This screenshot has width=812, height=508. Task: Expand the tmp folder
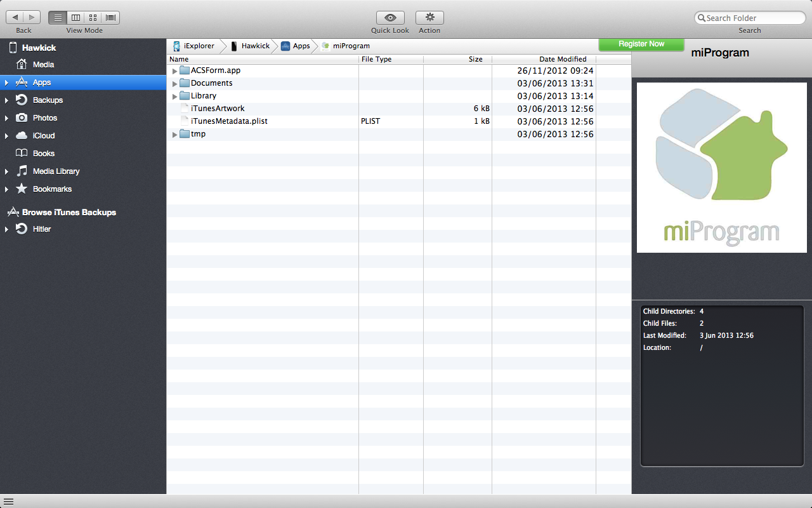pyautogui.click(x=175, y=135)
